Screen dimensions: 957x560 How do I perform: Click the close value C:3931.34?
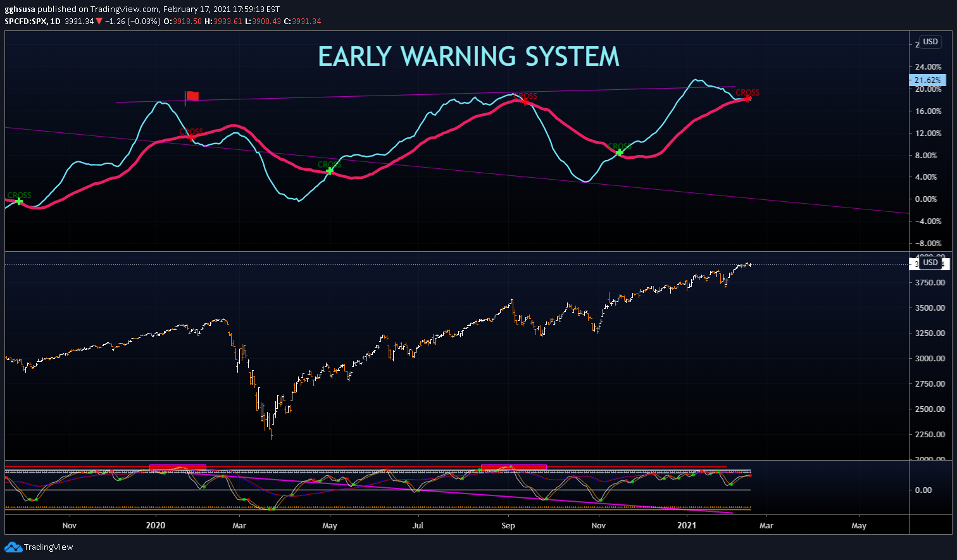pos(303,22)
